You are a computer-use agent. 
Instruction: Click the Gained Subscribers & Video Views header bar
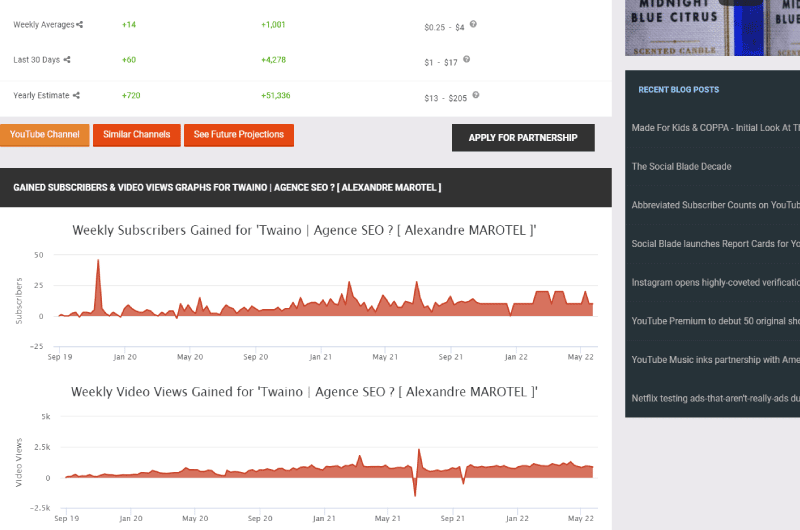tap(306, 188)
